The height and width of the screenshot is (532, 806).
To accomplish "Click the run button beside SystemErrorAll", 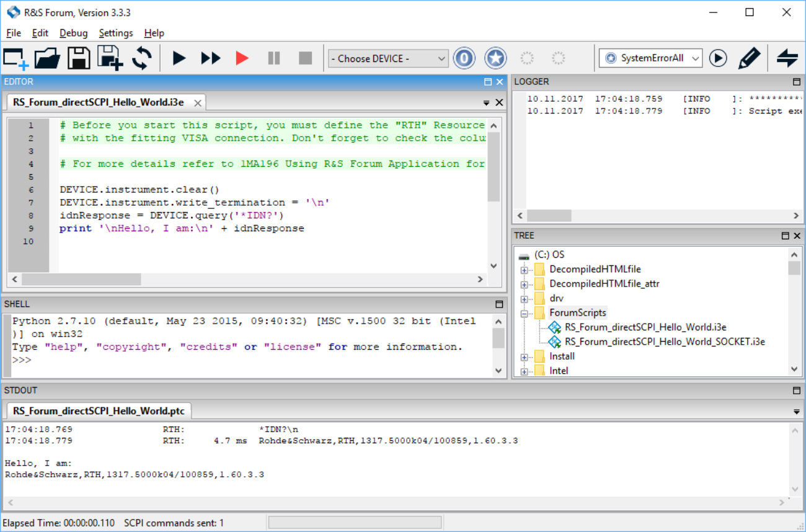I will [718, 58].
